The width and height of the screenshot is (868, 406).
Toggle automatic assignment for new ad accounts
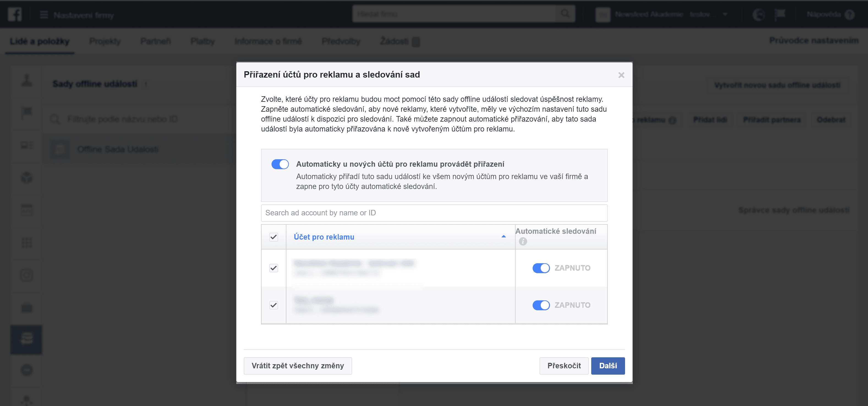click(280, 164)
